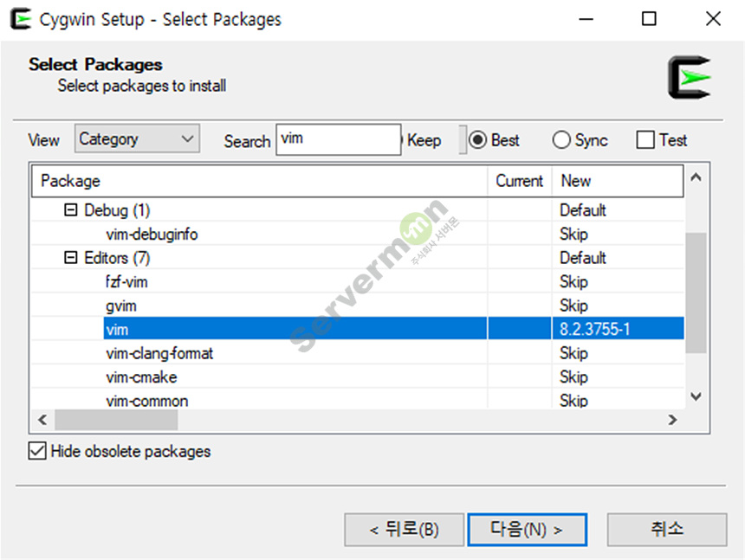745x560 pixels.
Task: Click the Search field containing vim
Action: pyautogui.click(x=339, y=139)
